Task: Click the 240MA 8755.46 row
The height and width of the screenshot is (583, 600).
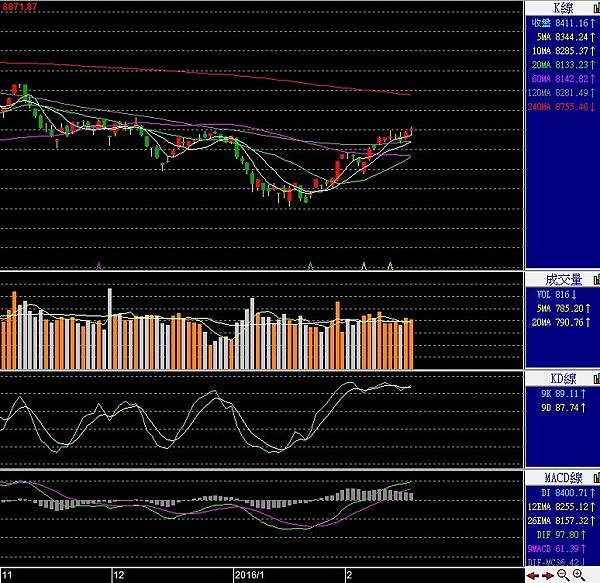Action: [x=562, y=107]
